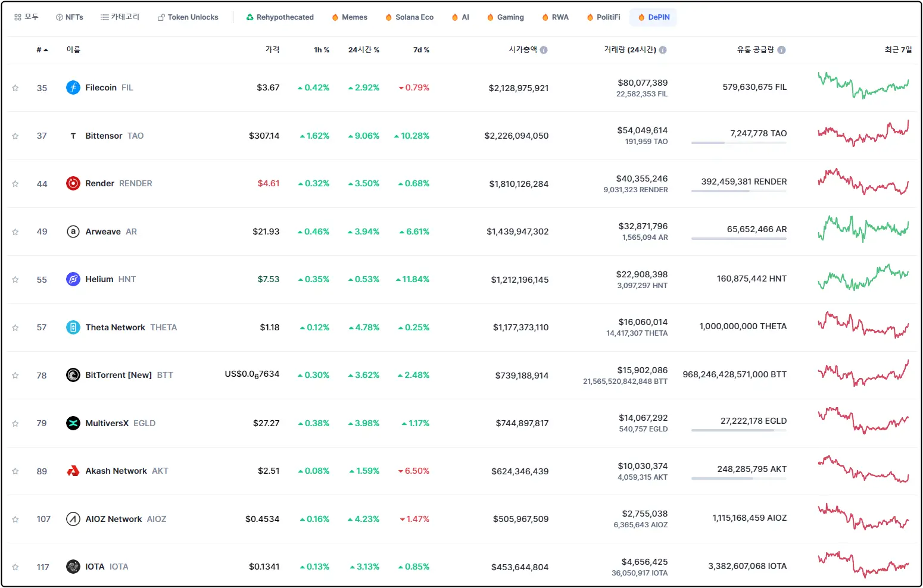Sort by 이름 name column
Viewport: 923px width, 588px height.
click(x=73, y=50)
